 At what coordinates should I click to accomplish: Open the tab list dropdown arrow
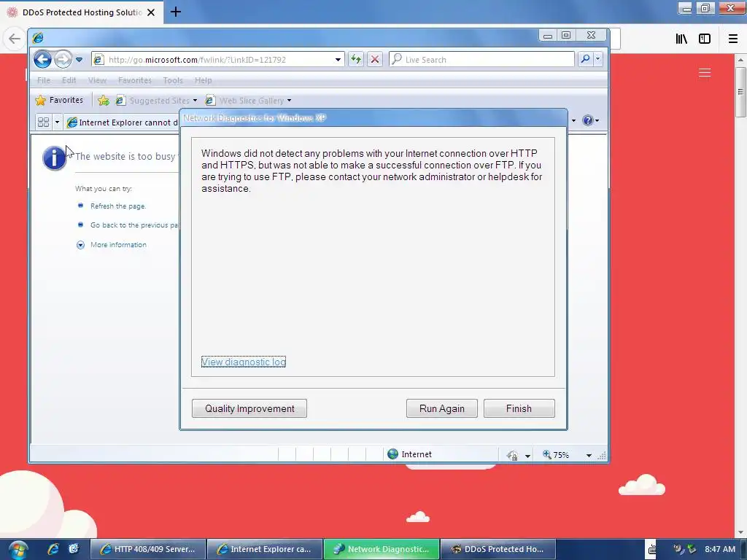tap(57, 122)
